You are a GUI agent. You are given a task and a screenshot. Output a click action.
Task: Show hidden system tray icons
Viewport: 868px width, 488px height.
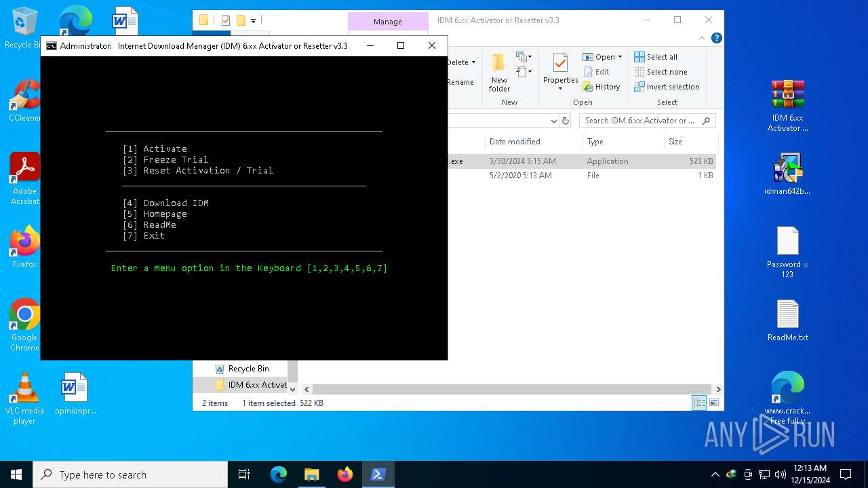(715, 474)
